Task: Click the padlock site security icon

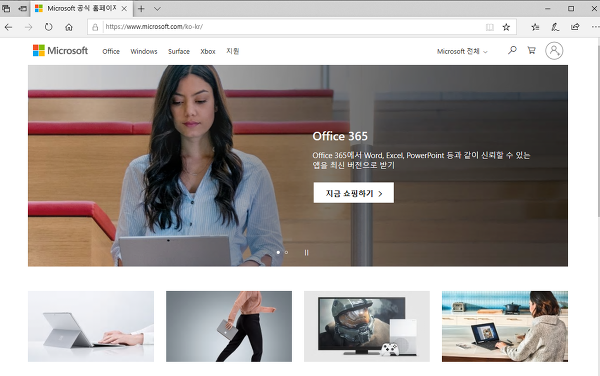Action: [95, 27]
